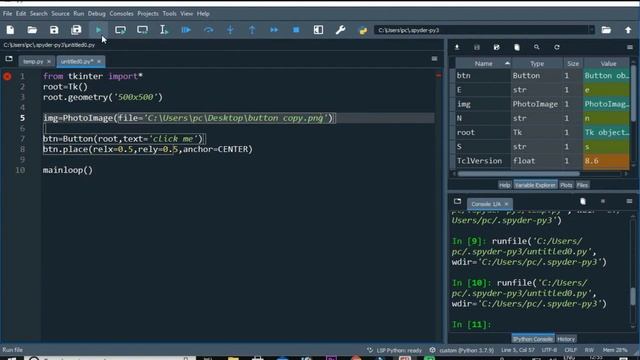Screen dimensions: 640x360
Task: Save all open files
Action: (x=76, y=30)
